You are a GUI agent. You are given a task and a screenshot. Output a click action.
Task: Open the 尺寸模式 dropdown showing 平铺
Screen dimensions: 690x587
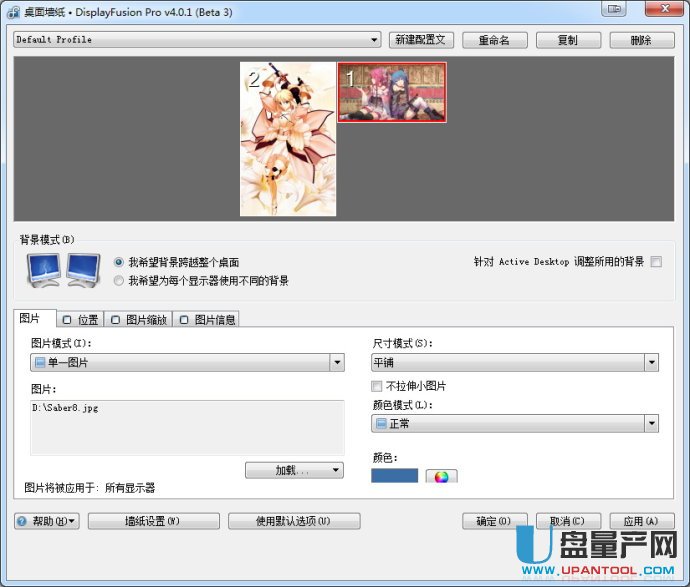[514, 363]
